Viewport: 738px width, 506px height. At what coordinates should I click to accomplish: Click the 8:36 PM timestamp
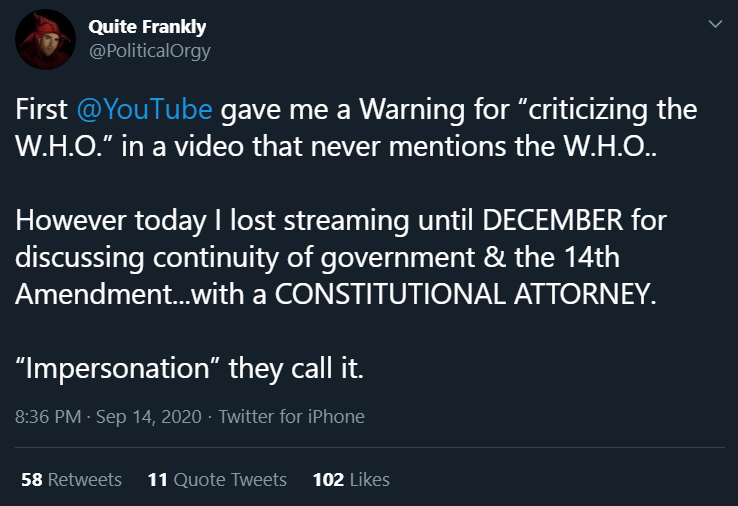tap(47, 416)
